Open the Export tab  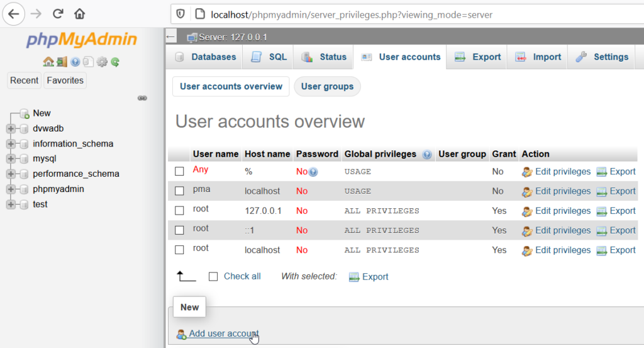478,57
